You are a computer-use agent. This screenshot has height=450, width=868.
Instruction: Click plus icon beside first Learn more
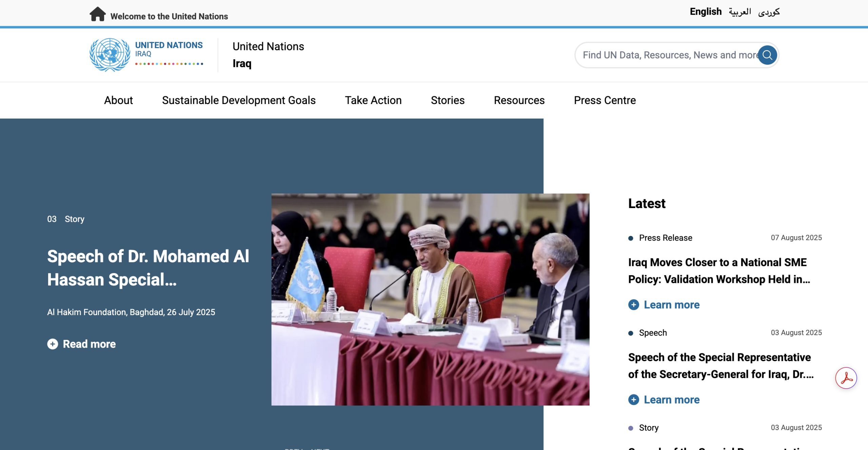(633, 305)
